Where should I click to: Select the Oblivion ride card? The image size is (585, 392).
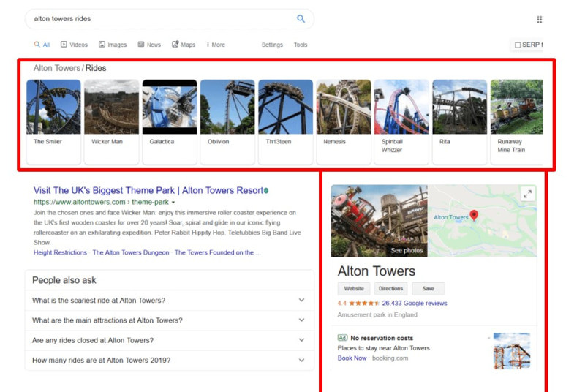pos(227,121)
